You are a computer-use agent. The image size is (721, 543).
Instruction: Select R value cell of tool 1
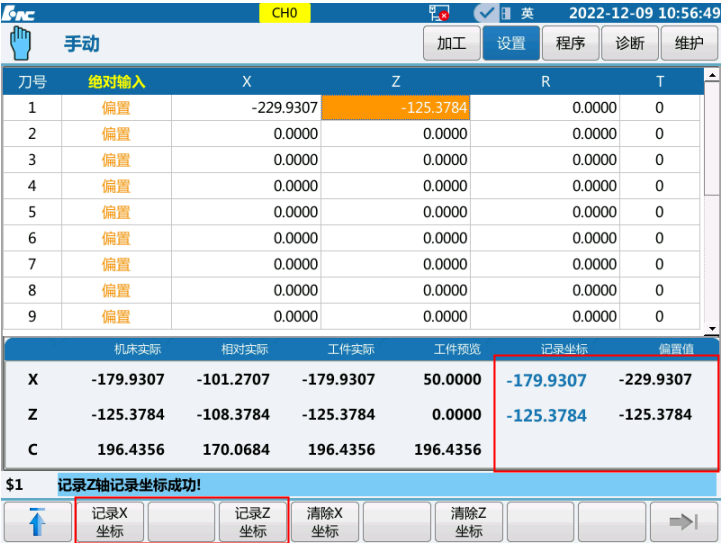click(x=545, y=108)
